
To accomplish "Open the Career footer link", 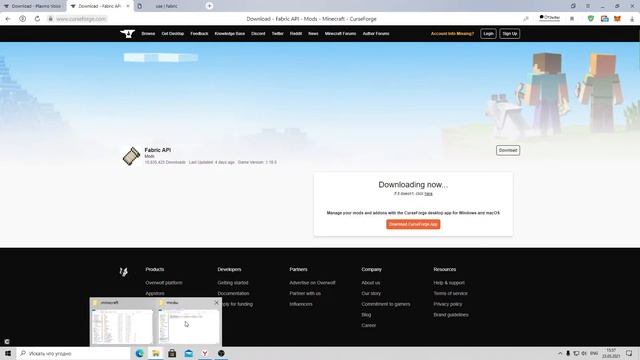I will 369,325.
